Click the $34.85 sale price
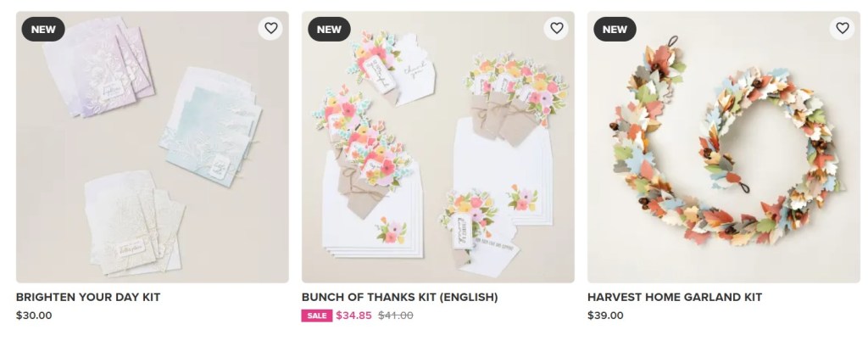 click(x=353, y=316)
